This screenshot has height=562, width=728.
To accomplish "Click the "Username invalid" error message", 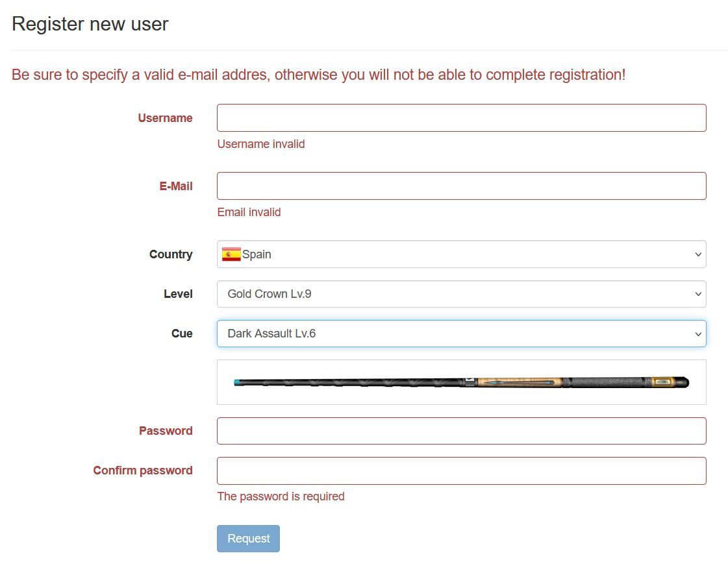I will [261, 144].
